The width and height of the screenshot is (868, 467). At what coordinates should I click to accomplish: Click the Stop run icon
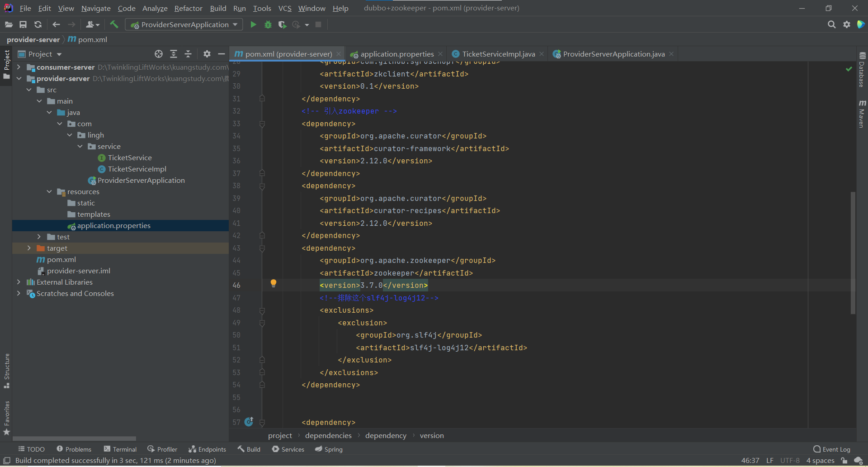tap(318, 24)
